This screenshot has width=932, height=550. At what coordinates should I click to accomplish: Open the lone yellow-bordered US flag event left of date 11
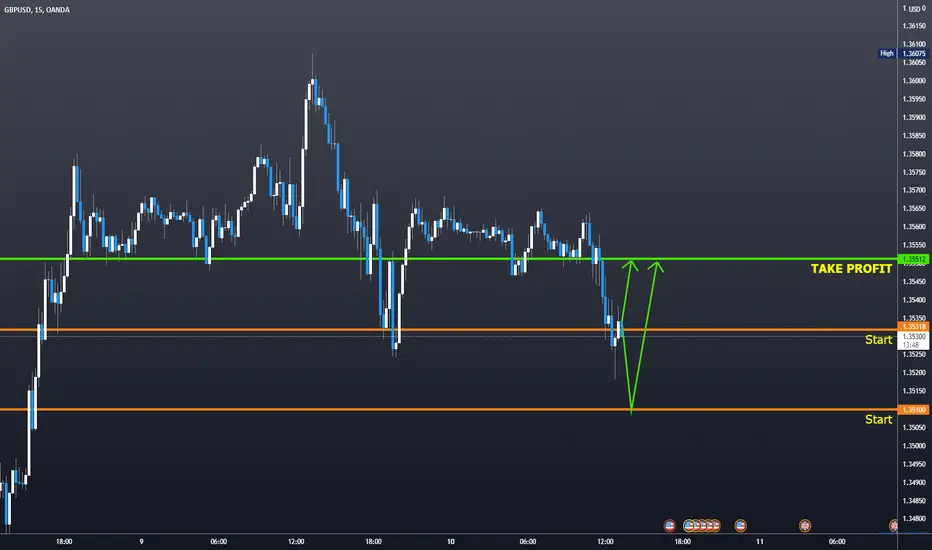pyautogui.click(x=740, y=526)
